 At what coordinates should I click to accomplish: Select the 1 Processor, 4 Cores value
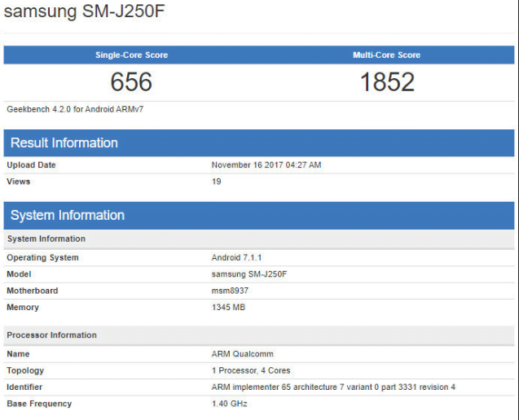click(251, 370)
